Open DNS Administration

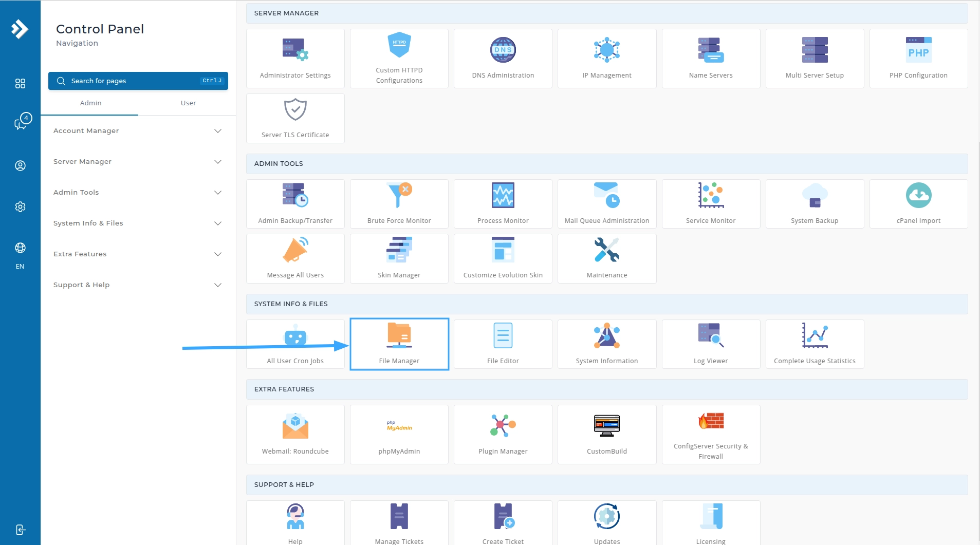503,59
